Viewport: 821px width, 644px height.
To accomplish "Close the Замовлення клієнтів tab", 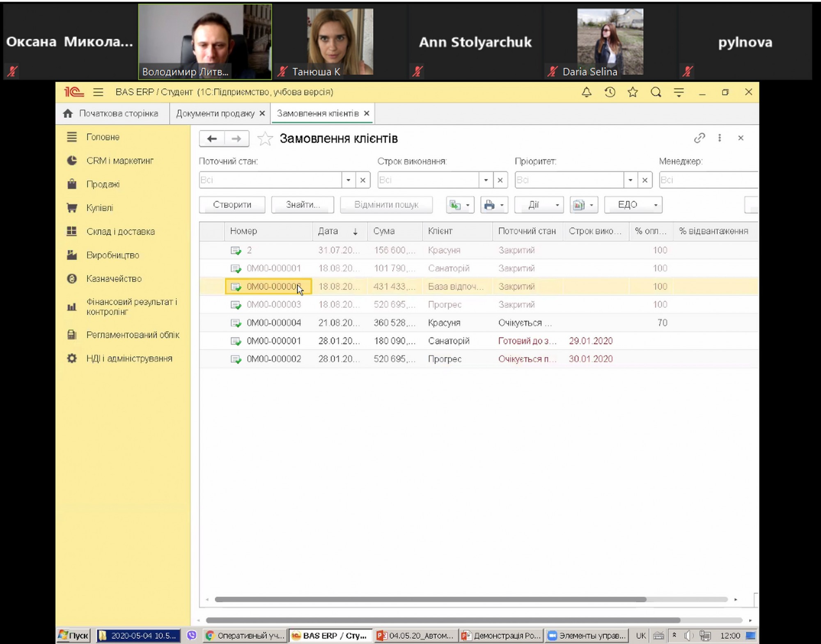I will tap(367, 113).
